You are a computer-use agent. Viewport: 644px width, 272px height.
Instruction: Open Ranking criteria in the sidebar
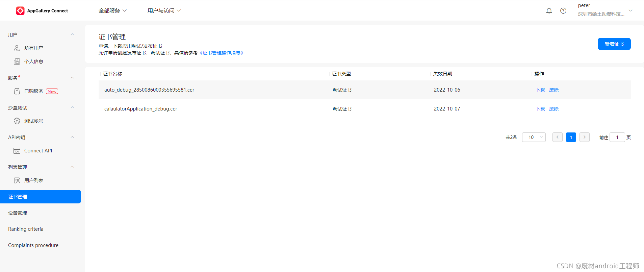pyautogui.click(x=26, y=229)
